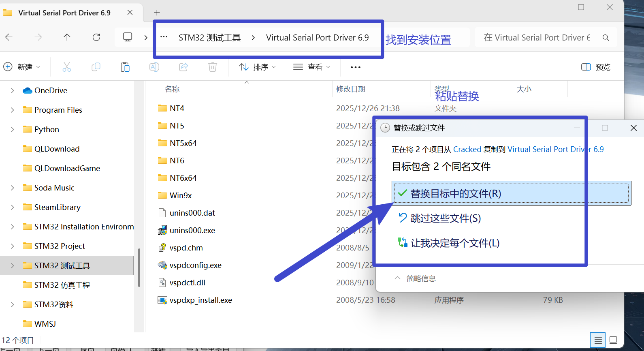644x351 pixels.
Task: Select the Win9x folder
Action: point(181,195)
